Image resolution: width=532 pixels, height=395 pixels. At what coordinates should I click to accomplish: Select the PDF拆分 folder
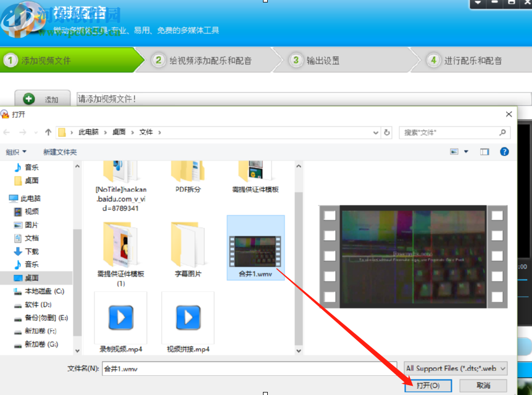(x=188, y=177)
